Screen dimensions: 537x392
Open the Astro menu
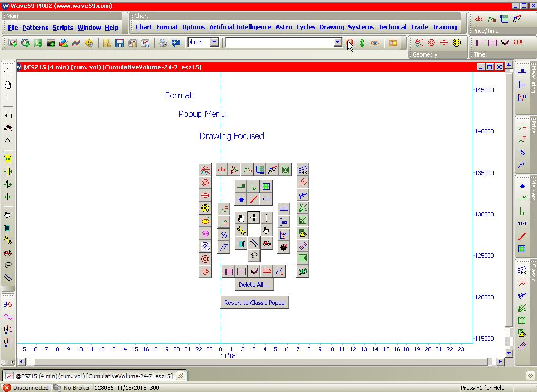pyautogui.click(x=283, y=27)
